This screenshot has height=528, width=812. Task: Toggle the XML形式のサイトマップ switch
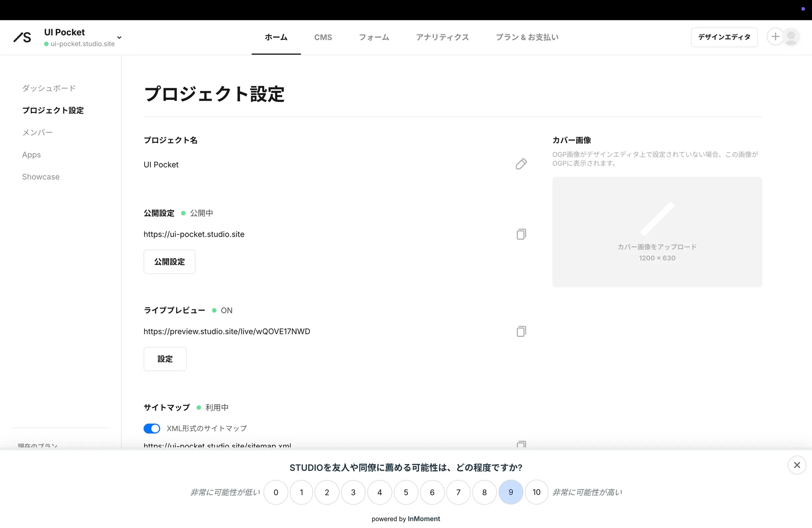152,428
